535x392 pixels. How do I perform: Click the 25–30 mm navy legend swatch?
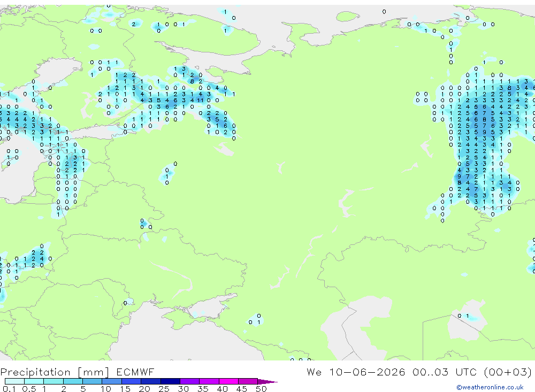(170, 381)
